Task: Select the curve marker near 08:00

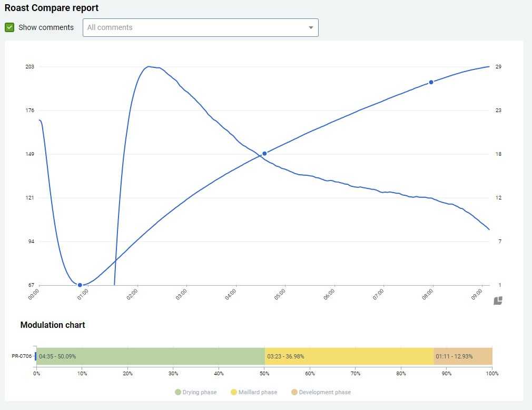Action: point(431,82)
